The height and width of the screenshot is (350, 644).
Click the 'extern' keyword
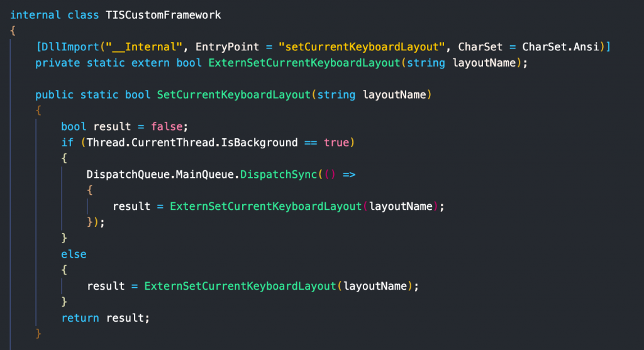150,63
